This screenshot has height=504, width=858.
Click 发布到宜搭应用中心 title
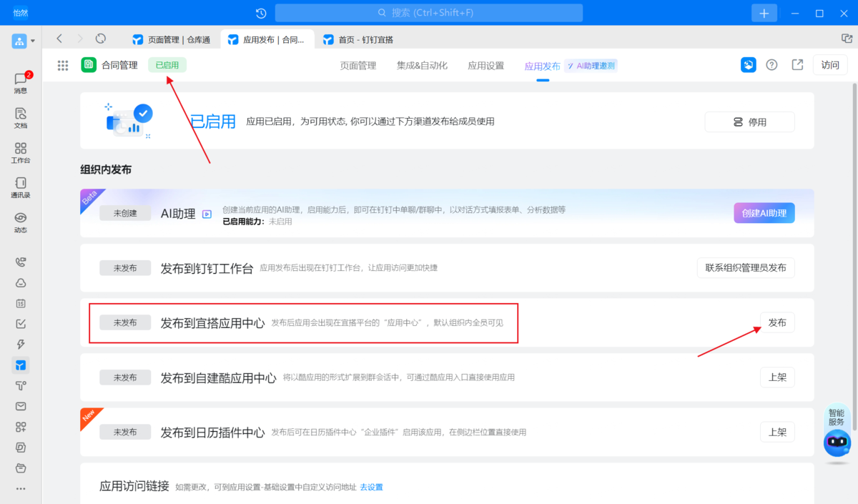pyautogui.click(x=212, y=323)
